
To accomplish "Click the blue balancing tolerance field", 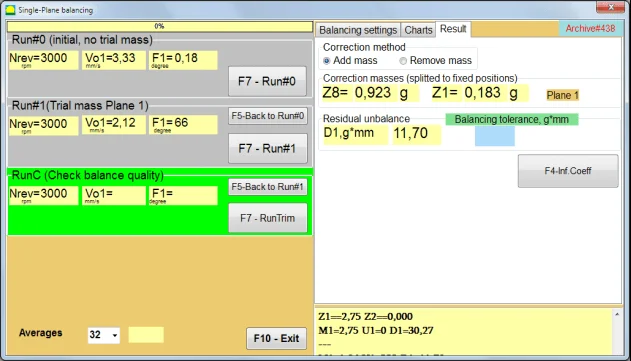I will pos(495,136).
